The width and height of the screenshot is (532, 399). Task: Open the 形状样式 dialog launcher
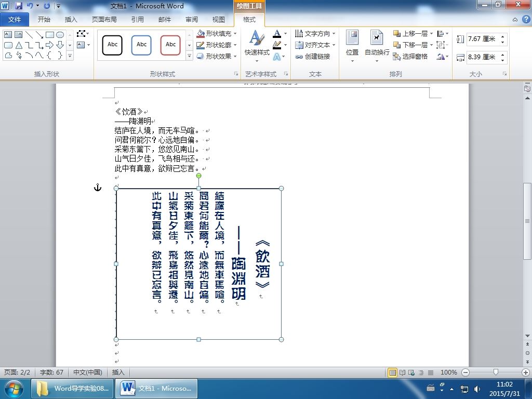pos(236,74)
